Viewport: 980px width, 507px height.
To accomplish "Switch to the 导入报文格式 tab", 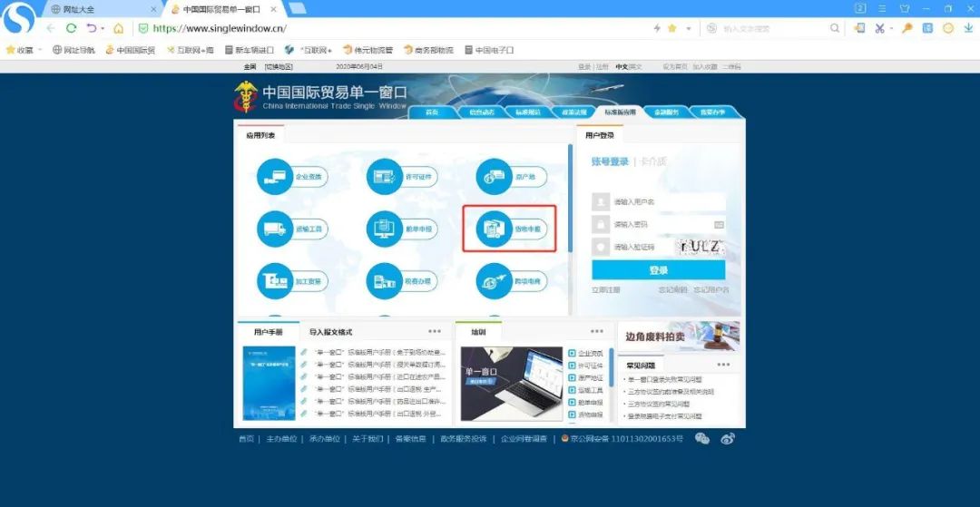I will pos(330,332).
